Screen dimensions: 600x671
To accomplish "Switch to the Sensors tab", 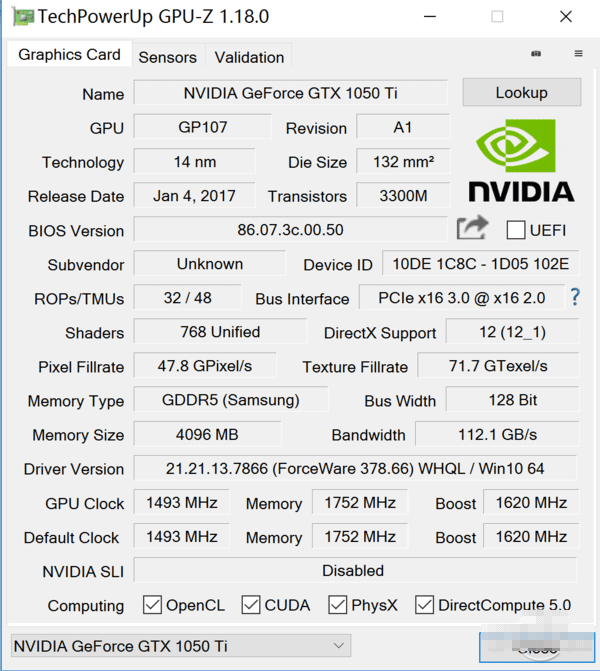I will click(x=167, y=57).
